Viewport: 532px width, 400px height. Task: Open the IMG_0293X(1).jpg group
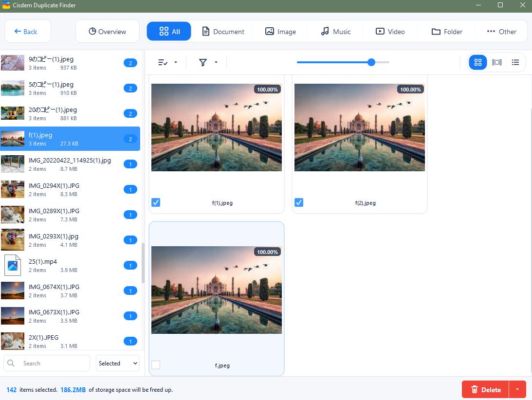point(70,240)
